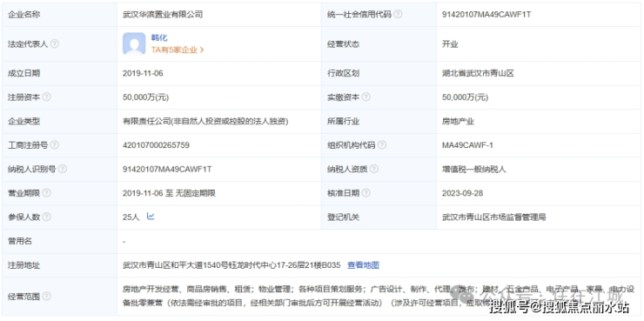Select 房地产业 industry value
This screenshot has width=644, height=321.
[x=458, y=121]
